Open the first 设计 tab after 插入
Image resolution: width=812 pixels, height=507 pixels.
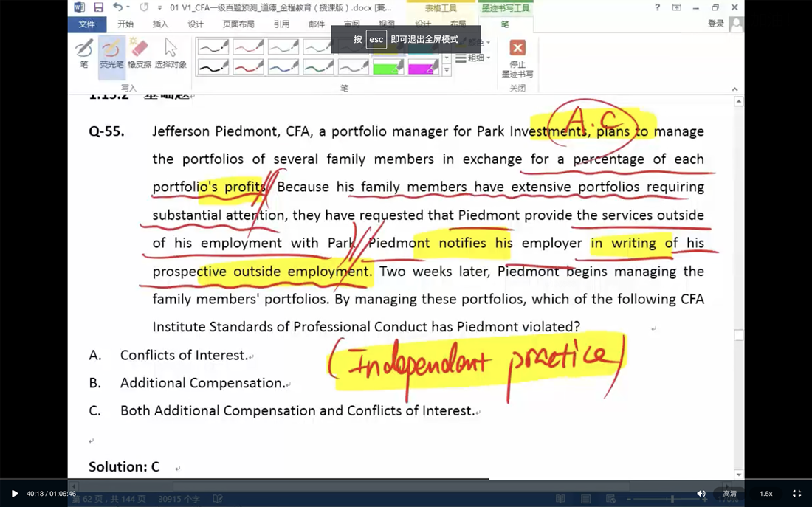coord(196,24)
